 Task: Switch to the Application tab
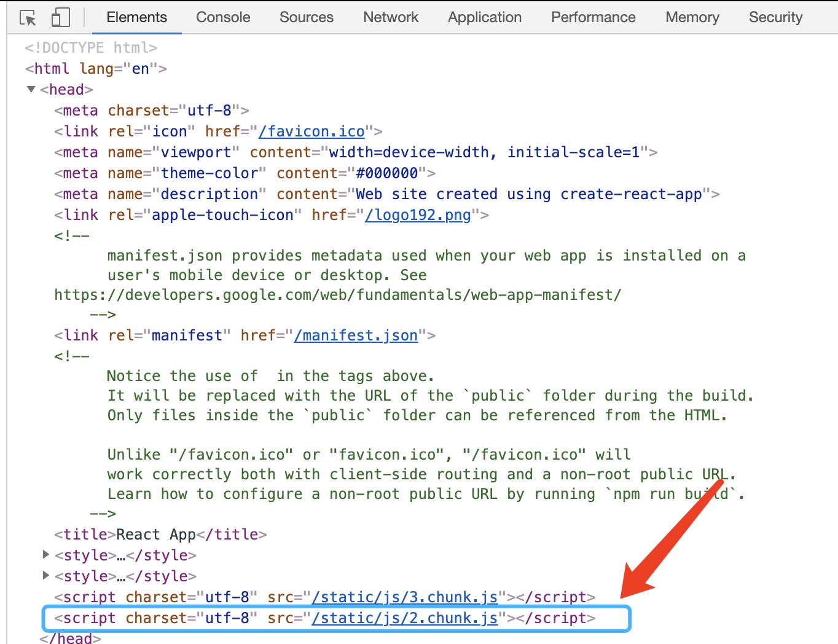pos(485,17)
